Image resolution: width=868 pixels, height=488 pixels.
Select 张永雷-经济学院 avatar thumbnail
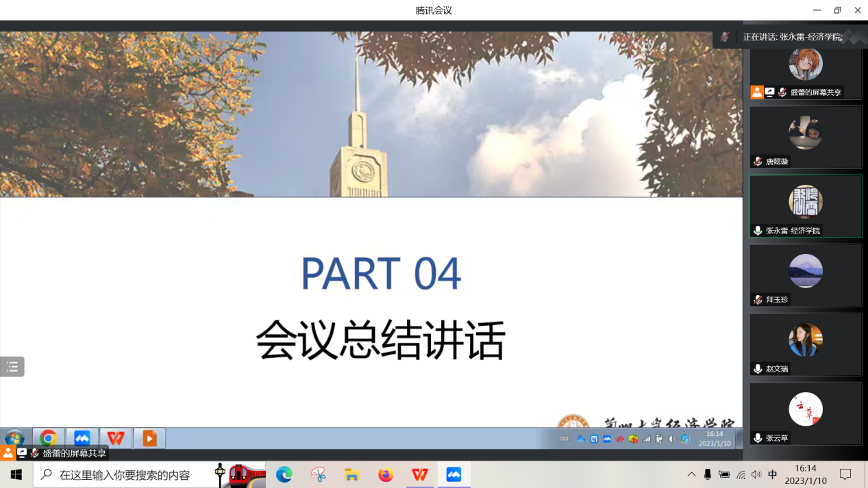click(806, 202)
